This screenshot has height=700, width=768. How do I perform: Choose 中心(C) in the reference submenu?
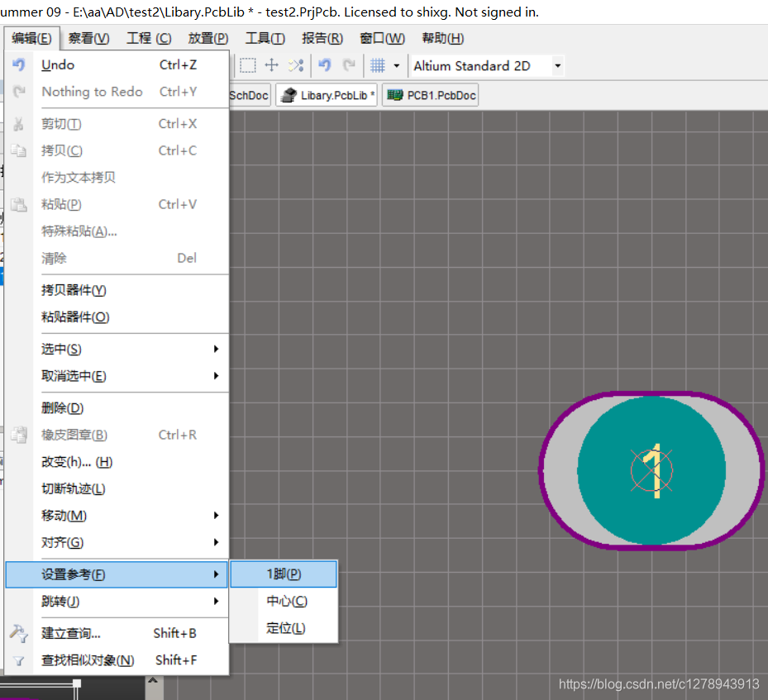tap(286, 602)
